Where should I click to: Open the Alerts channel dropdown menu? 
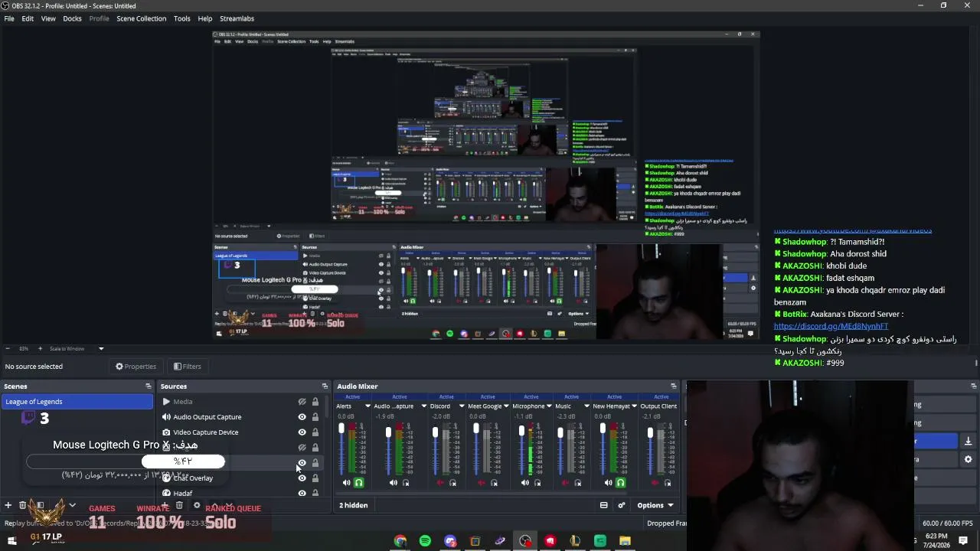click(x=367, y=406)
